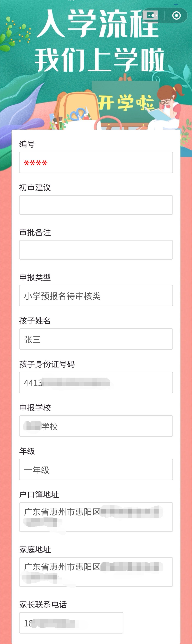Focus the 编号 input field

tap(96, 163)
